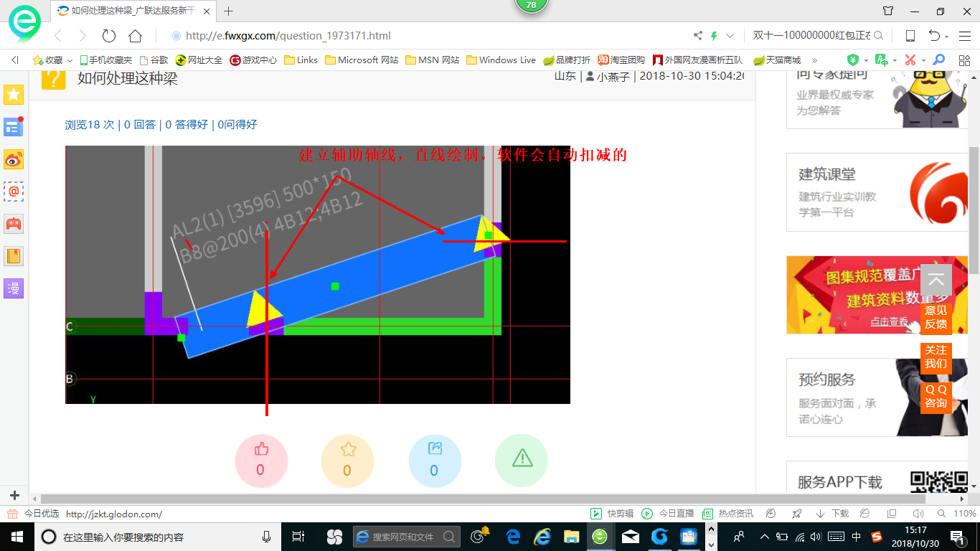The height and width of the screenshot is (551, 980).
Task: Click the thumbs-up like button
Action: [x=261, y=460]
